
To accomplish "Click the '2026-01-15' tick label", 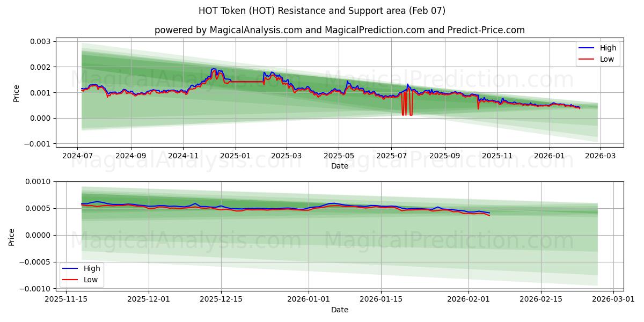I will [x=381, y=299].
